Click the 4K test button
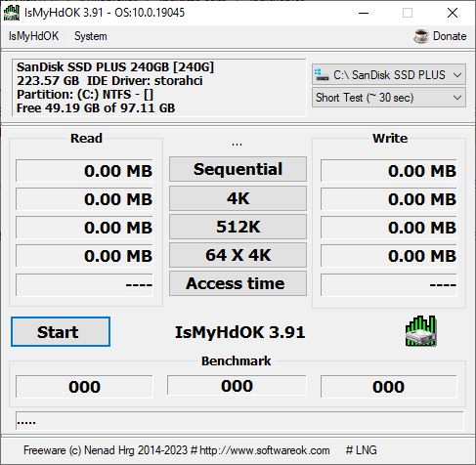Image resolution: width=476 pixels, height=465 pixels. [238, 198]
